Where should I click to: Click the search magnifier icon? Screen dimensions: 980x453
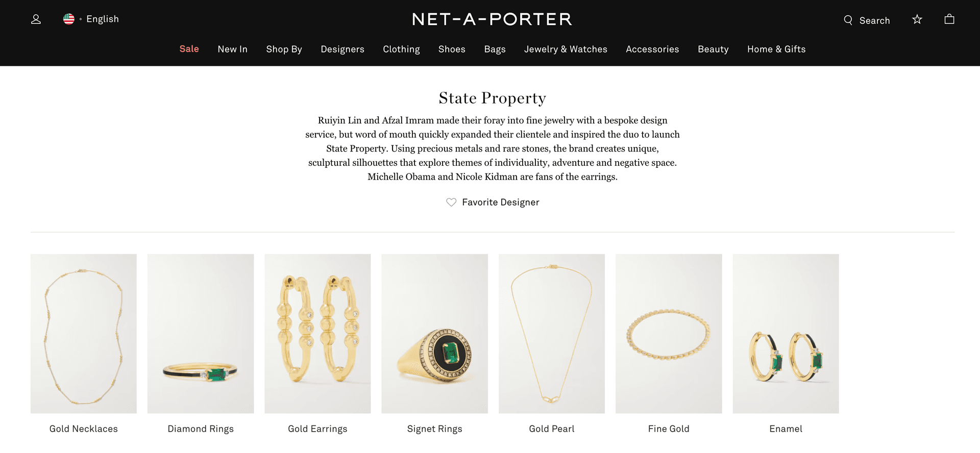click(x=848, y=20)
